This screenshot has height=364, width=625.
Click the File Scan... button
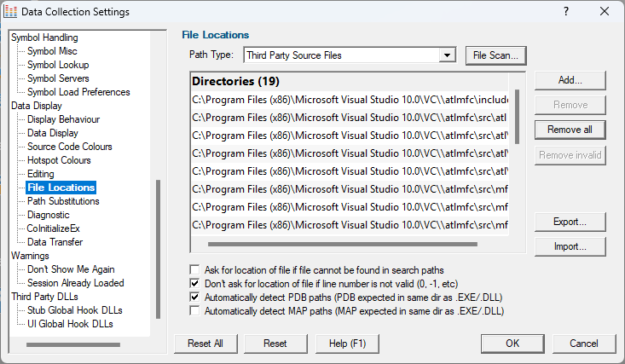coord(496,55)
